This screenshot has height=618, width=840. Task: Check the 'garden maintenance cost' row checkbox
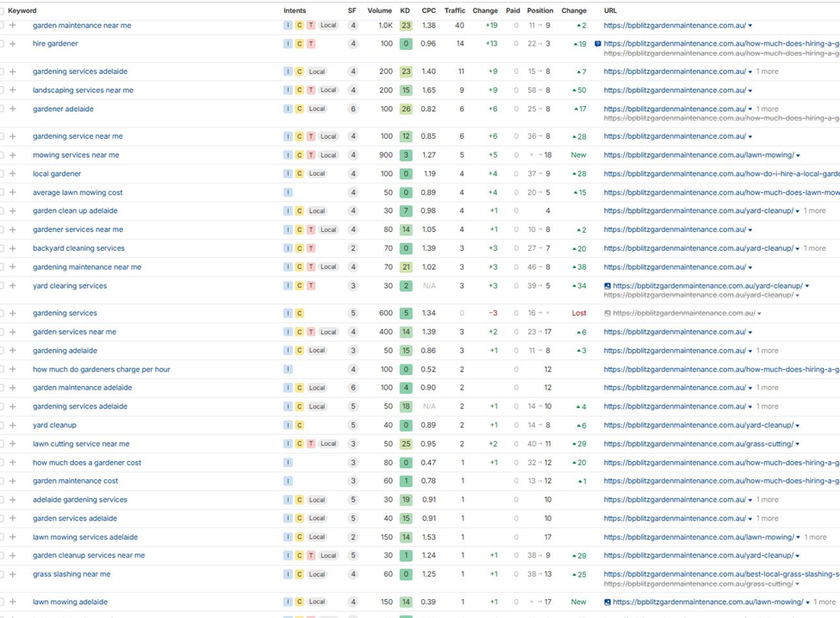click(x=2, y=482)
